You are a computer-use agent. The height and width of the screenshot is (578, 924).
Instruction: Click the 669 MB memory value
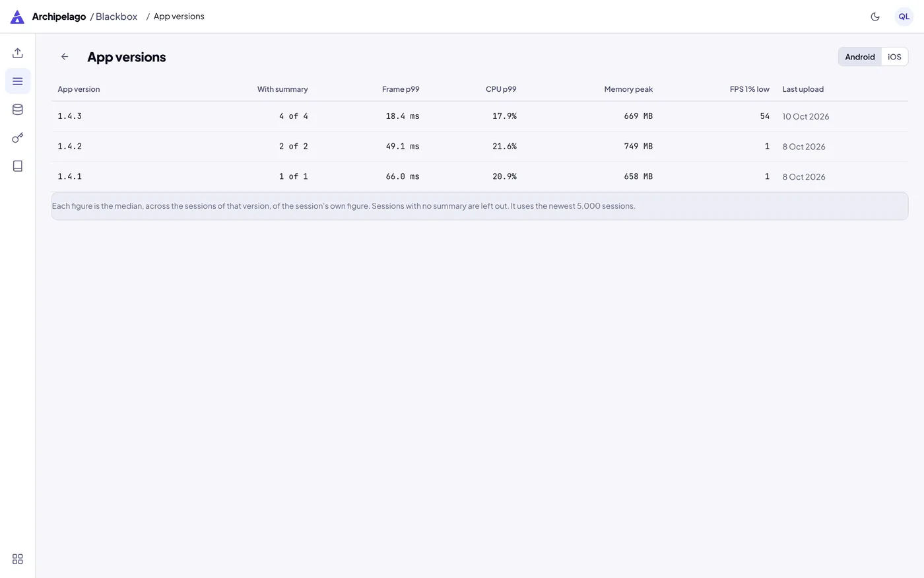tap(638, 116)
